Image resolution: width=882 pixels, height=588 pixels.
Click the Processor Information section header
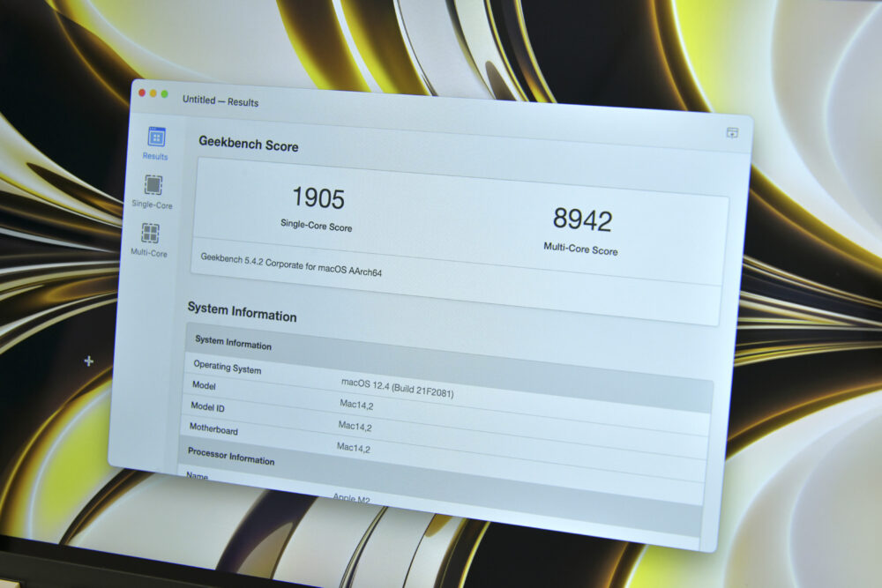click(231, 456)
